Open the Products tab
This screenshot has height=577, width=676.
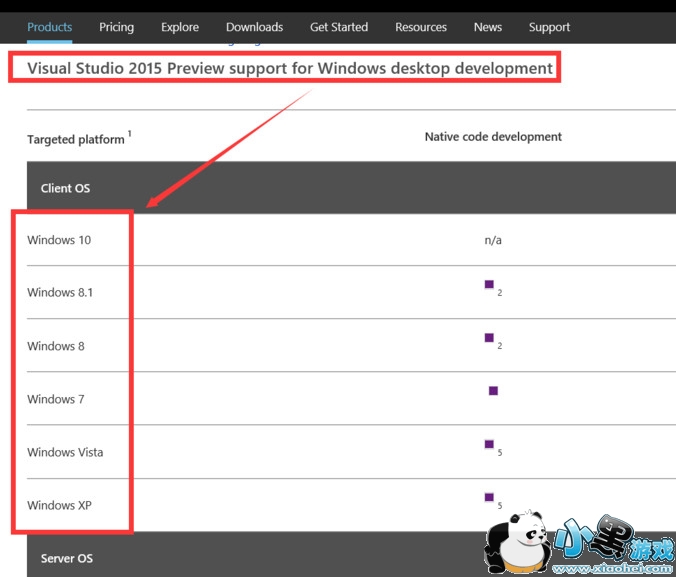(49, 27)
